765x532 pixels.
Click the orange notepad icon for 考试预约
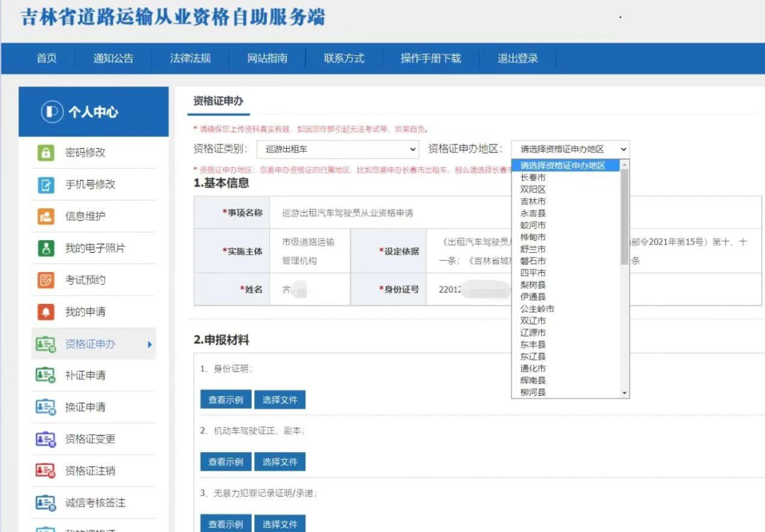(x=45, y=280)
